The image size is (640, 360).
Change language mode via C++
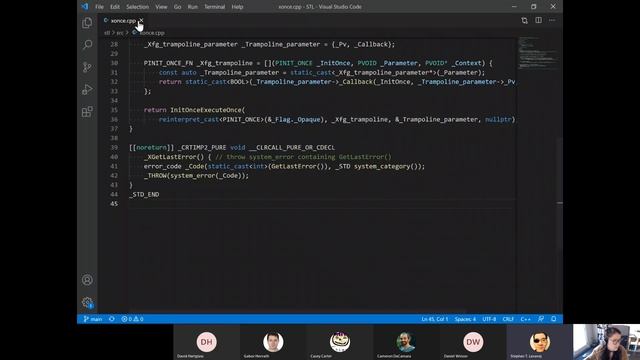tap(526, 319)
